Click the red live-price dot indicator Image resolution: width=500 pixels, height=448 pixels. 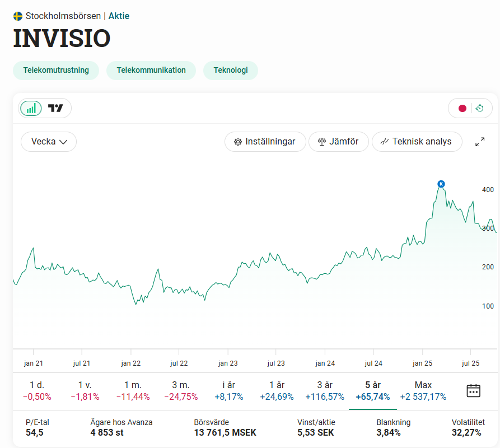tap(462, 108)
